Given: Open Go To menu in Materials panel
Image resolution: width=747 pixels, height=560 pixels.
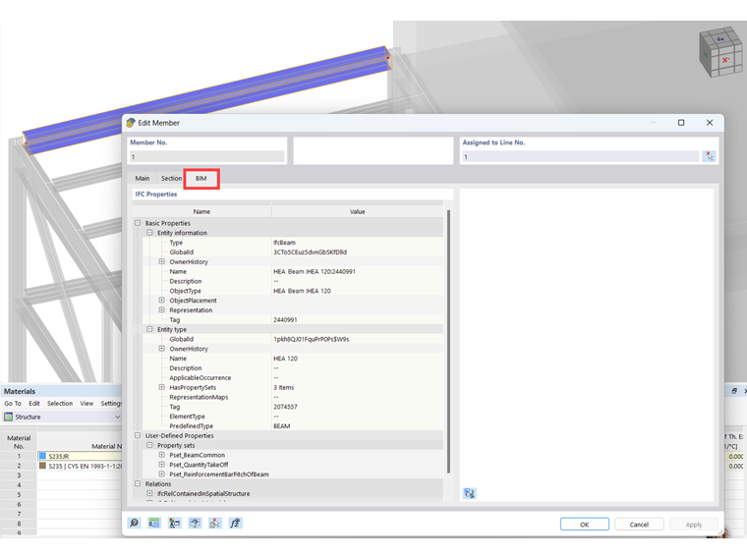Looking at the screenshot, I should [x=13, y=404].
